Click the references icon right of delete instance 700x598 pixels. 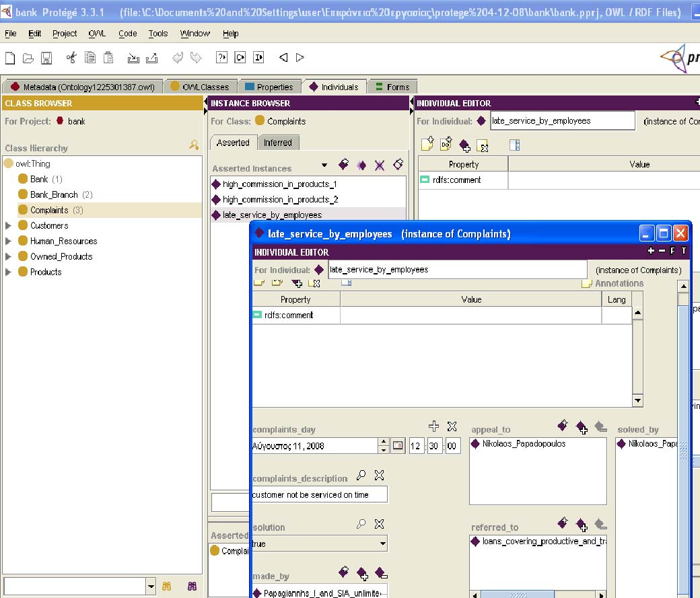tap(398, 165)
